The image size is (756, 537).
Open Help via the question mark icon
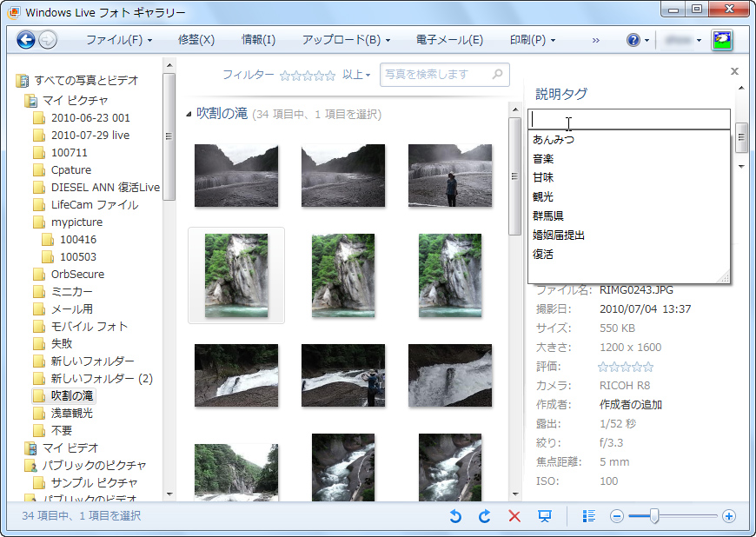(633, 39)
